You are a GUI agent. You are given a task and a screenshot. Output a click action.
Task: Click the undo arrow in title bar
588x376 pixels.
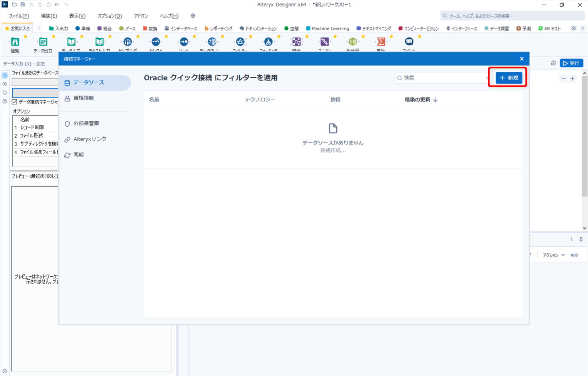coord(57,5)
